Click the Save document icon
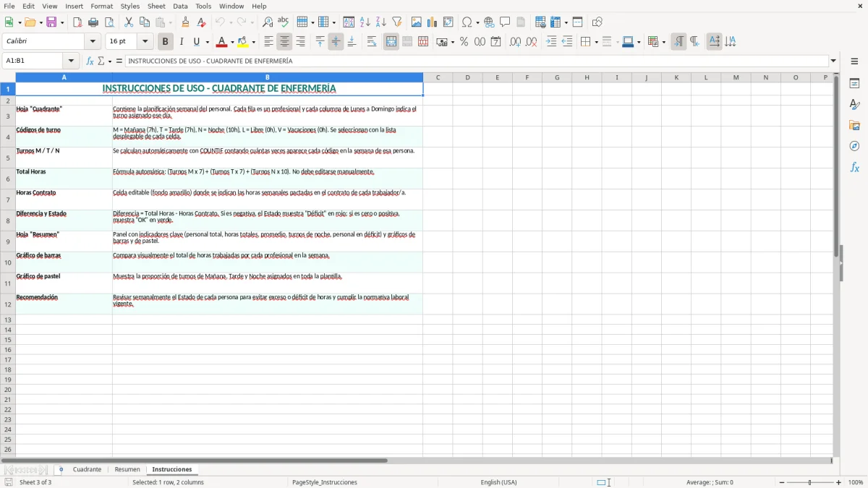Screen dimensions: 868x488 pyautogui.click(x=51, y=22)
